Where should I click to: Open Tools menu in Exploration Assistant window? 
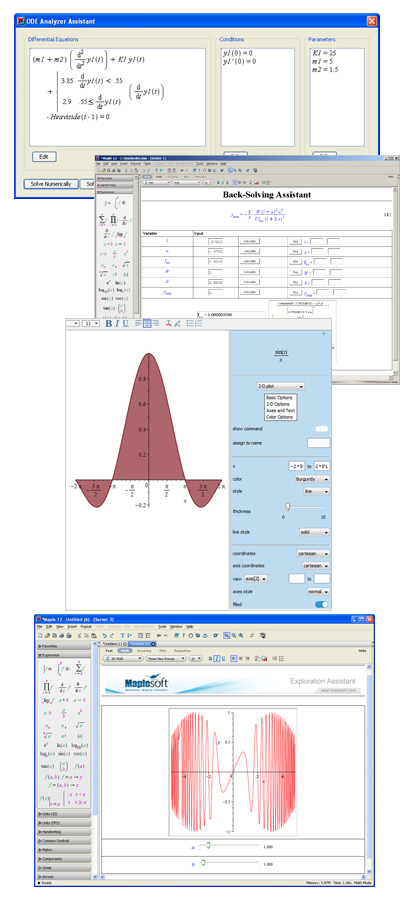pyautogui.click(x=162, y=626)
